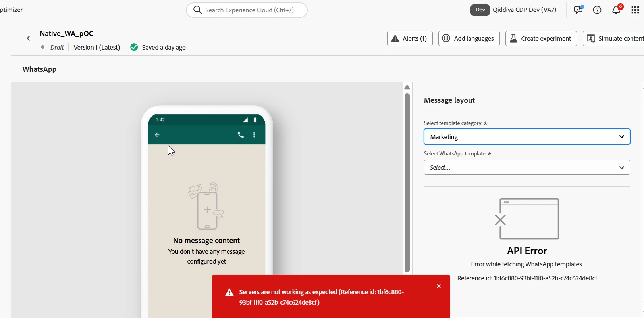Image resolution: width=644 pixels, height=318 pixels.
Task: Go back using the left chevron arrow
Action: 28,38
